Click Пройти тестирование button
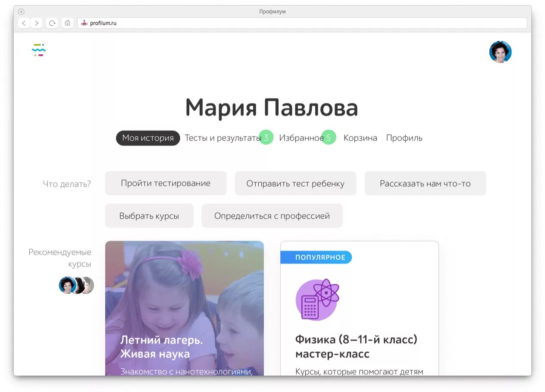Screen dimensions: 545x392 pos(166,183)
